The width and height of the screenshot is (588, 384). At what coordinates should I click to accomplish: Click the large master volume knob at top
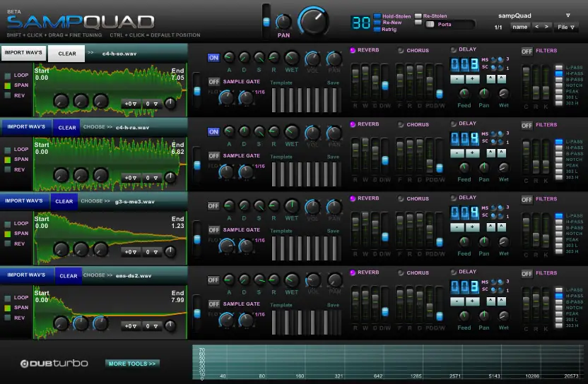(x=313, y=21)
